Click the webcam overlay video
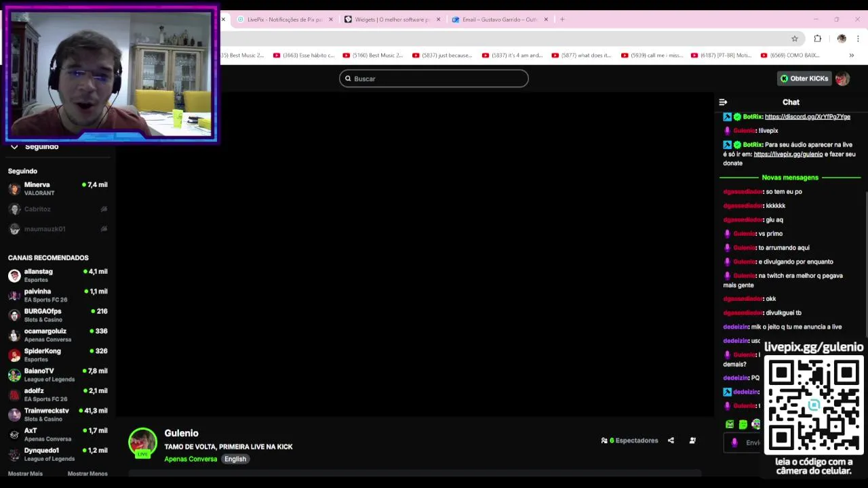The image size is (868, 488). pos(111,74)
